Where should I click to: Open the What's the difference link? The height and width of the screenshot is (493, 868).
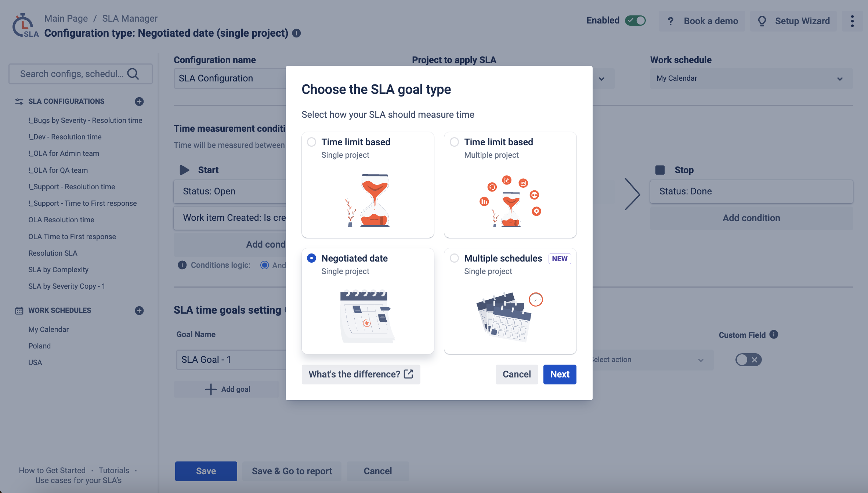coord(361,374)
